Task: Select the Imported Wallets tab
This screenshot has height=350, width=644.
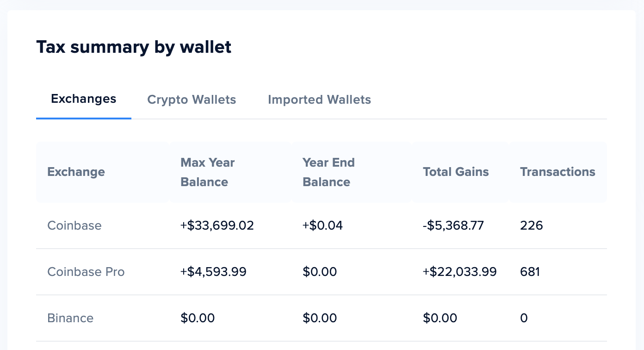Action: (319, 100)
